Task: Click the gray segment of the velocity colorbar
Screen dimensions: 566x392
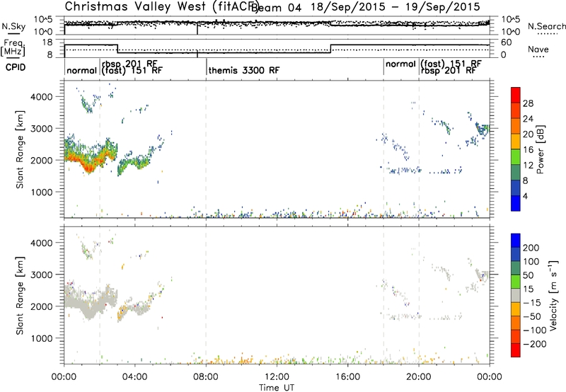Action: 516,295
